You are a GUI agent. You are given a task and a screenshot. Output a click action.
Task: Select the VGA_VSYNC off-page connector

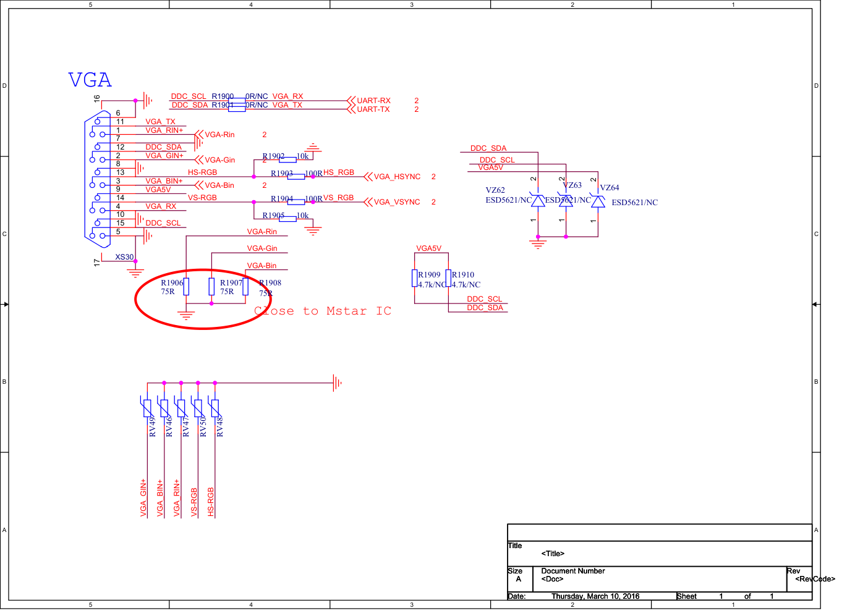click(x=396, y=202)
